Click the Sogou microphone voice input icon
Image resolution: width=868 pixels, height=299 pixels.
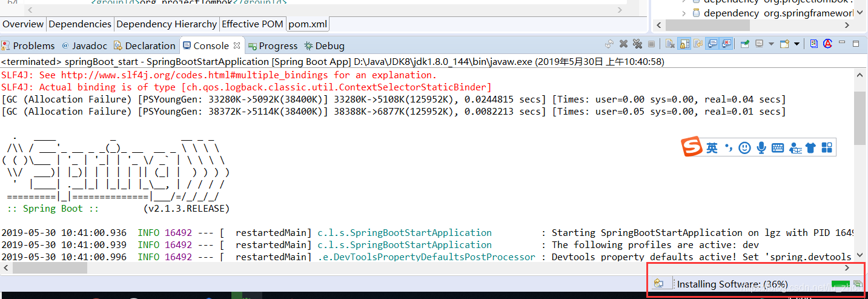pyautogui.click(x=761, y=148)
